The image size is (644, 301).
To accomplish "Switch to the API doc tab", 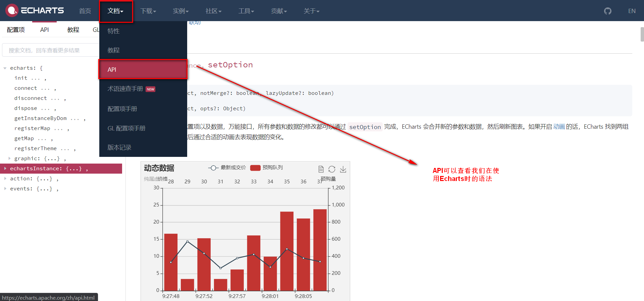I will click(x=44, y=30).
